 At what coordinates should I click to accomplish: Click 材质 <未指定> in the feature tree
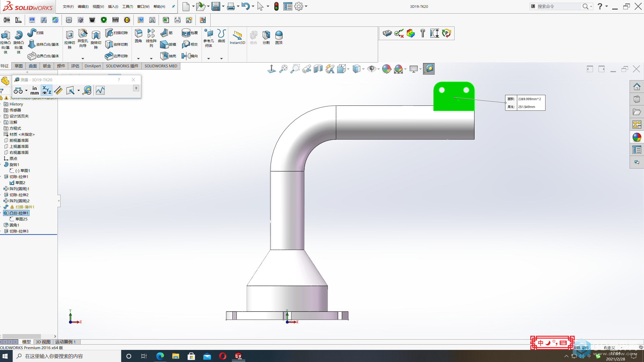click(19, 134)
